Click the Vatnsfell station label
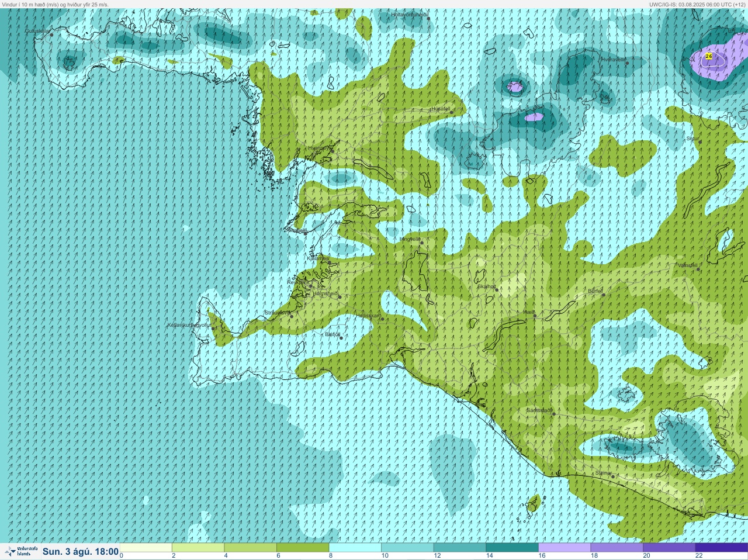The width and height of the screenshot is (748, 560). (x=687, y=265)
